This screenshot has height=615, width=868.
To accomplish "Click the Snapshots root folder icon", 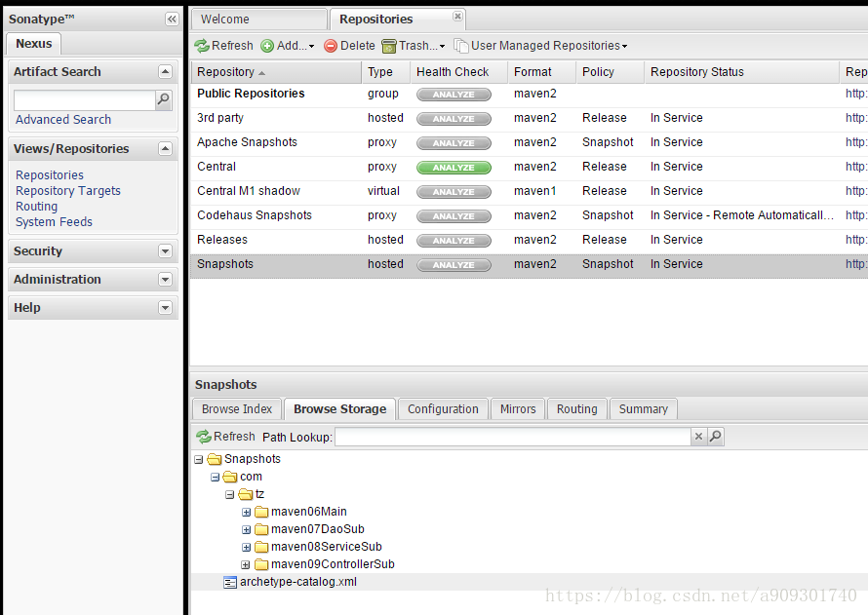I will [x=215, y=460].
